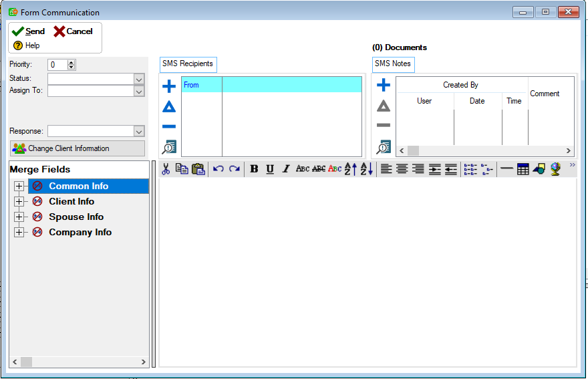Screen dimensions: 588x379
Task: Click the Paste clipboard icon
Action: coord(198,169)
